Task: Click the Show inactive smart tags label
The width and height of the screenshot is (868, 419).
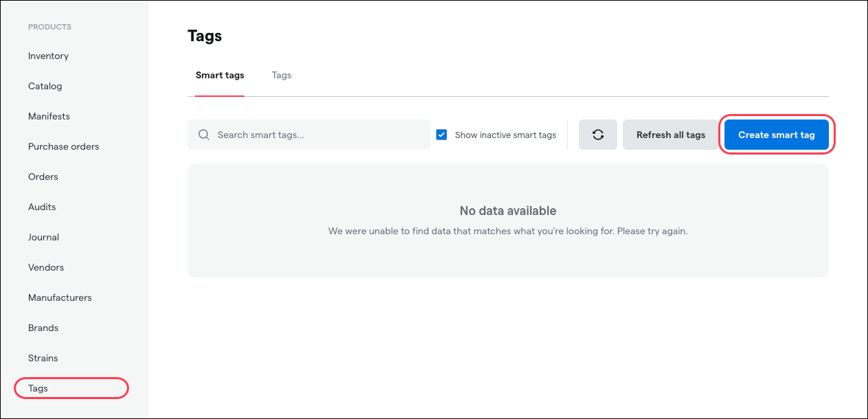Action: (x=505, y=135)
